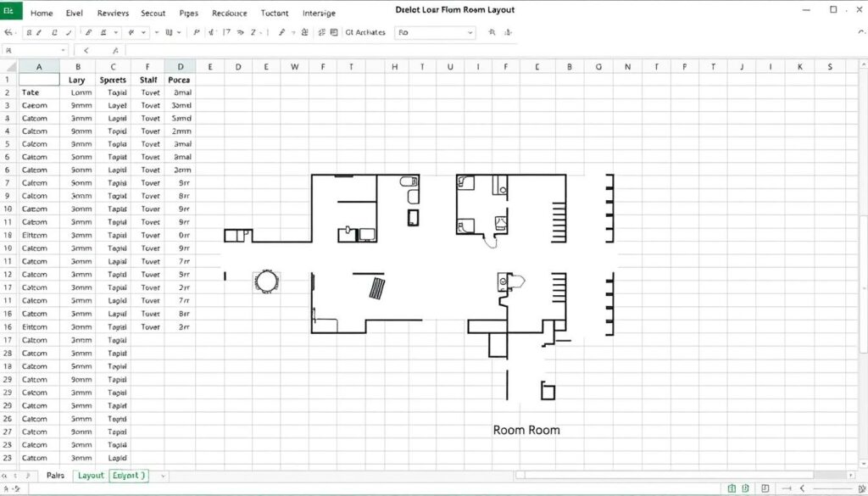Maximize the application window

pos(833,9)
